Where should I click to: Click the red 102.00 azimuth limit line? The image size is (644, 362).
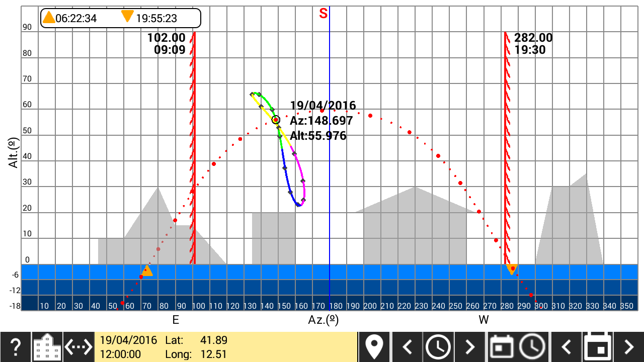(x=194, y=151)
